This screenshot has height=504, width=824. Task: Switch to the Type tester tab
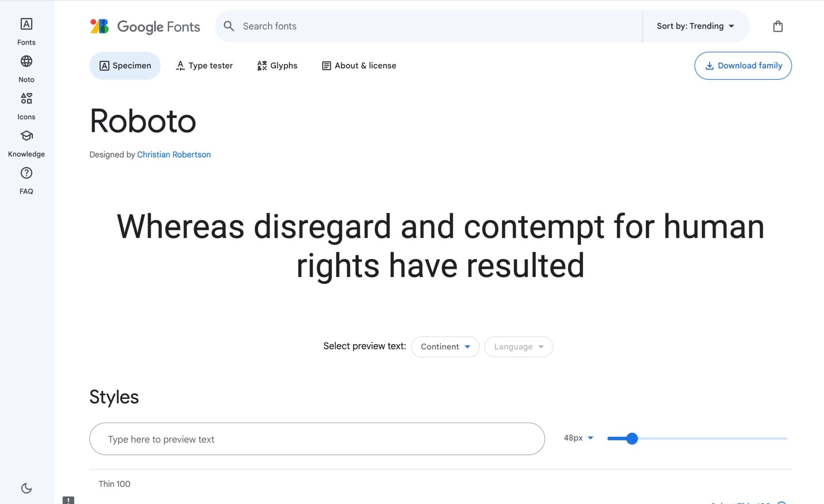pos(204,66)
